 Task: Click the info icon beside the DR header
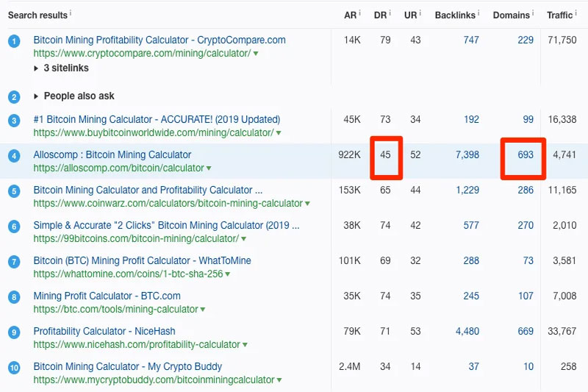click(390, 13)
